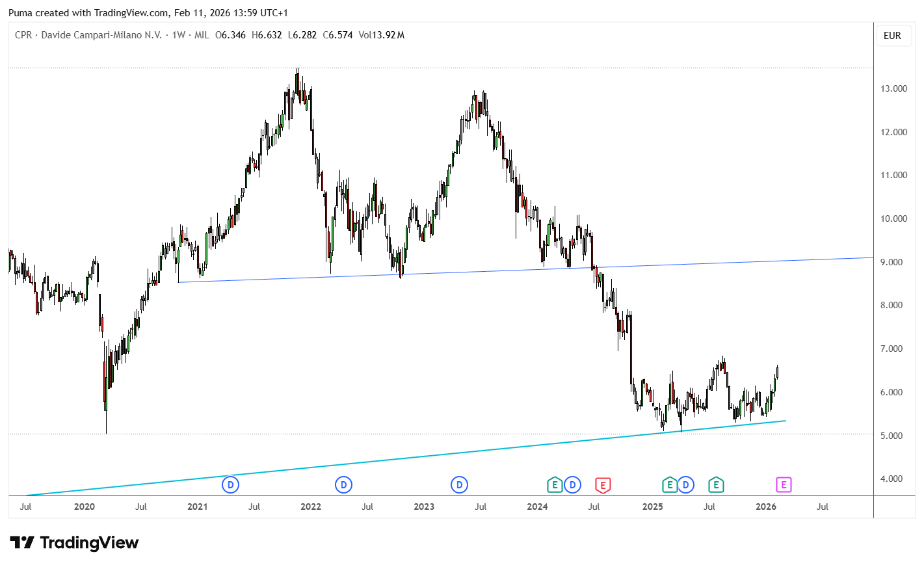Screen dimensions: 924x567
Task: Click the dividend D marker in early 2021
Action: (x=230, y=484)
